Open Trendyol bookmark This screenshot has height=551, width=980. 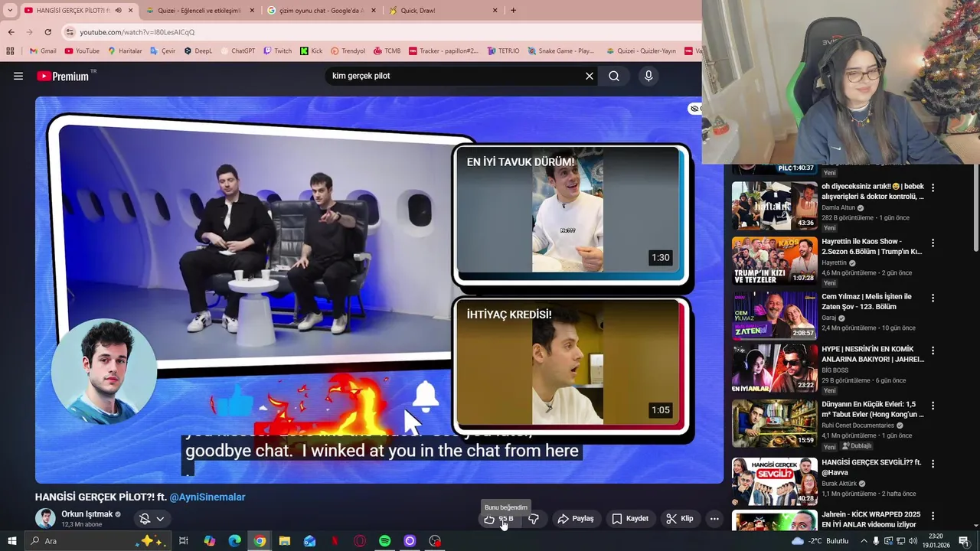point(348,51)
